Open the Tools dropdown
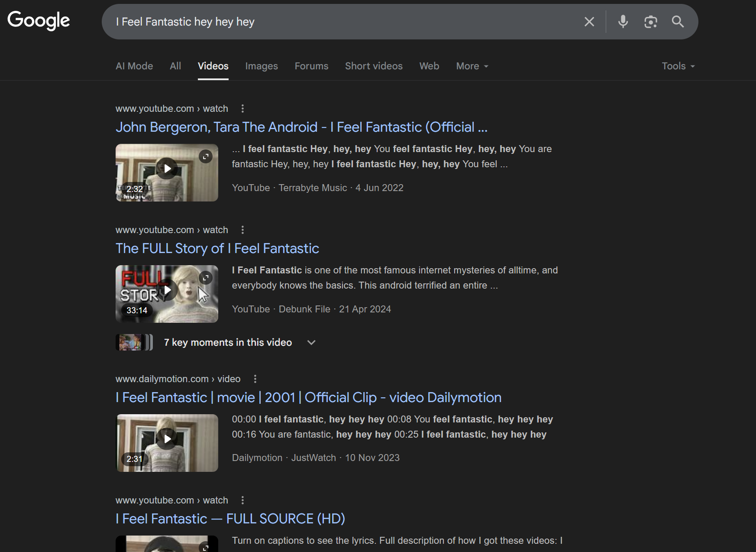This screenshot has height=552, width=756. pyautogui.click(x=678, y=66)
